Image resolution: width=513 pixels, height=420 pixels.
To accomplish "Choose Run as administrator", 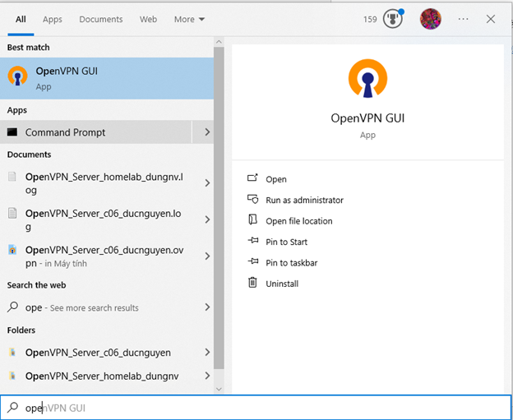I will pyautogui.click(x=304, y=201).
